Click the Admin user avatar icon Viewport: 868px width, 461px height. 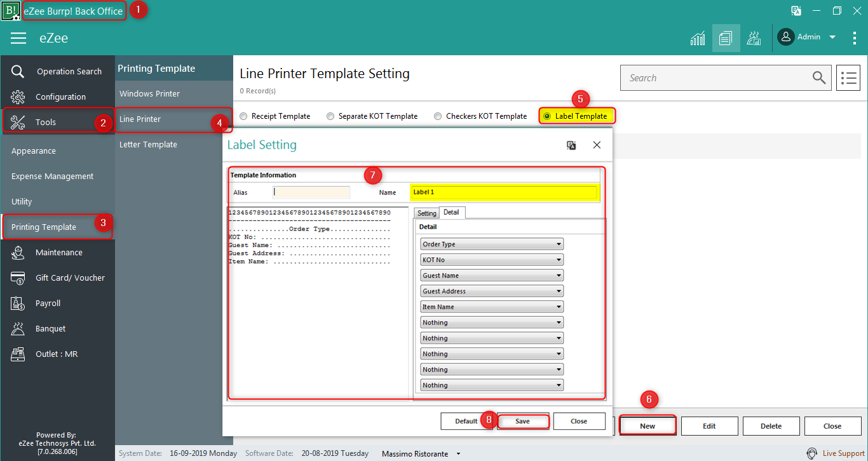point(786,37)
